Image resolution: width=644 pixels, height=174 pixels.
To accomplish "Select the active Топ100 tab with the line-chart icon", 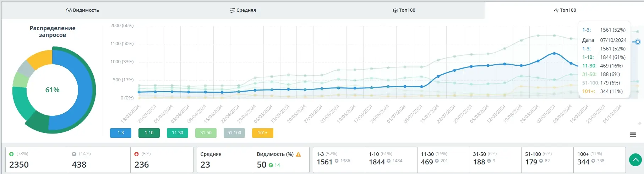I will [x=565, y=10].
